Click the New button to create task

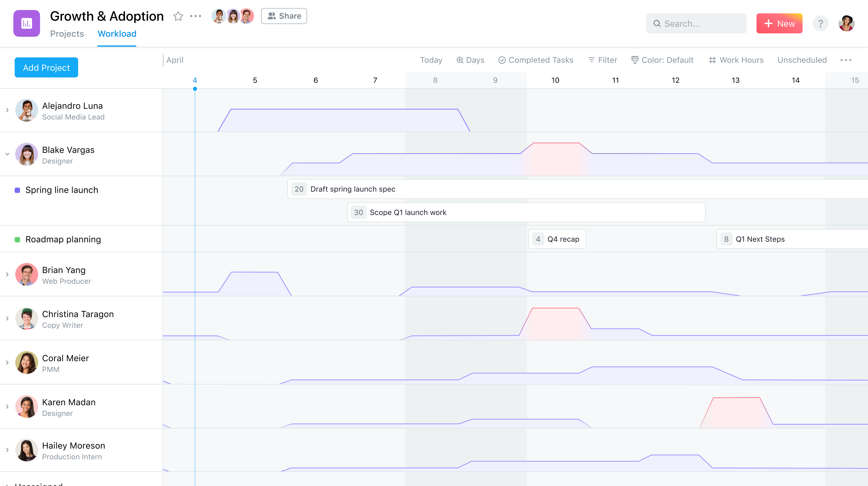[780, 23]
